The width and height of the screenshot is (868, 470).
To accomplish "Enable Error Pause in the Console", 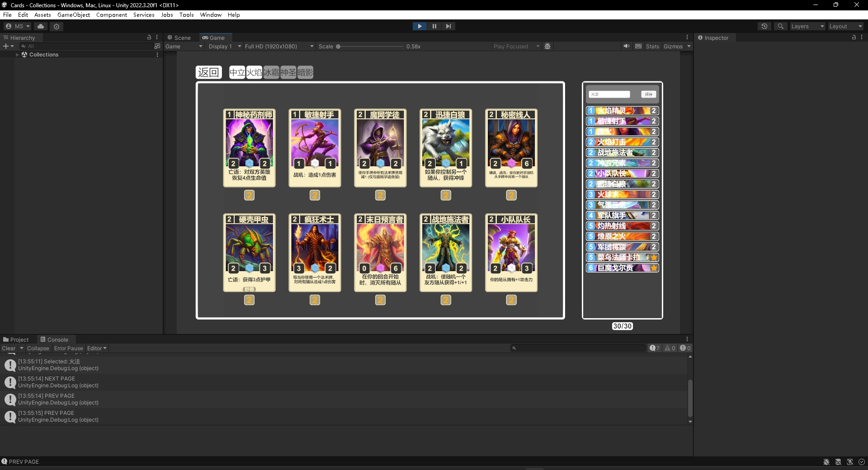I will pyautogui.click(x=68, y=348).
